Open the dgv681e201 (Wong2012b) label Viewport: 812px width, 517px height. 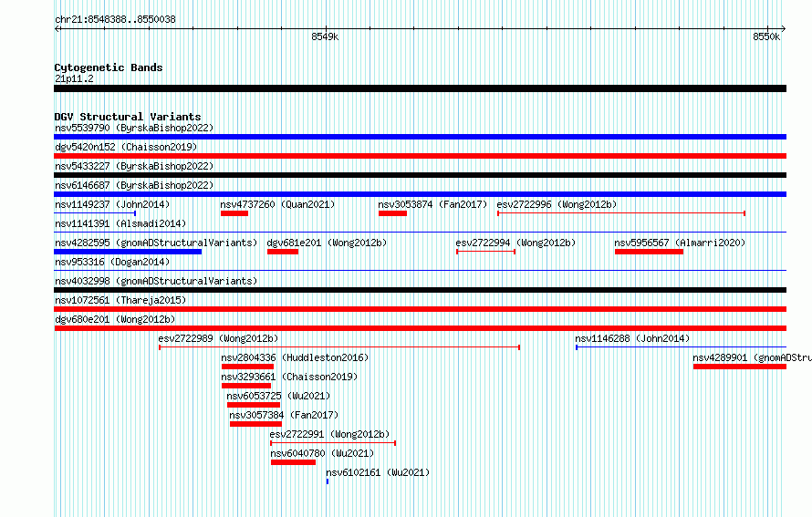coord(327,243)
